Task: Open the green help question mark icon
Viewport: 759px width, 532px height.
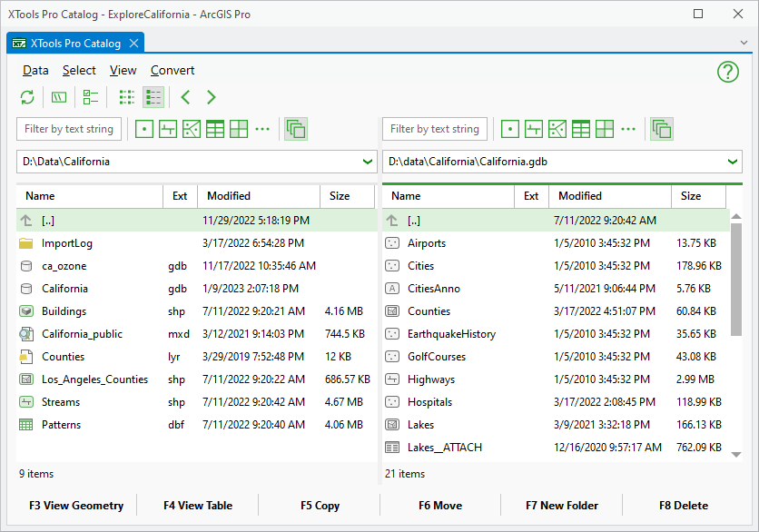Action: point(727,72)
